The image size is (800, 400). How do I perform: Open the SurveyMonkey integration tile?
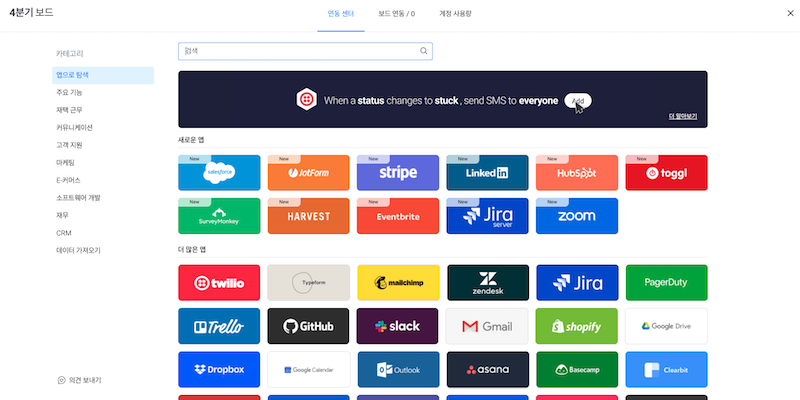[x=219, y=216]
